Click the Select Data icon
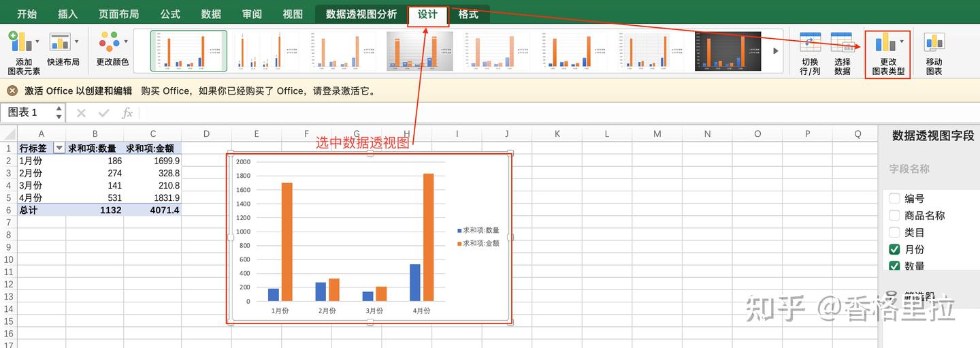This screenshot has width=980, height=348. pyautogui.click(x=843, y=42)
